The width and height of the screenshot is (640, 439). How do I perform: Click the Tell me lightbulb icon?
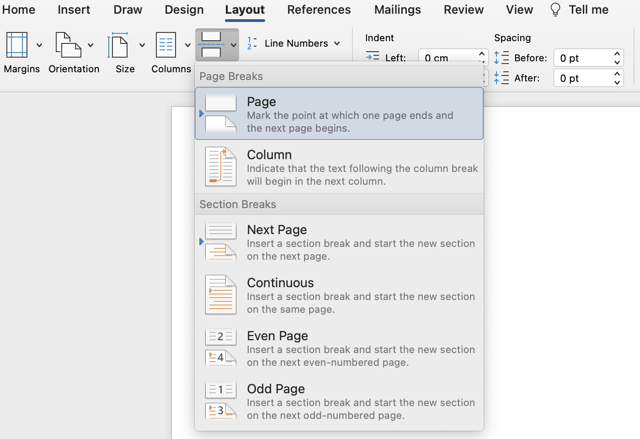[x=556, y=10]
